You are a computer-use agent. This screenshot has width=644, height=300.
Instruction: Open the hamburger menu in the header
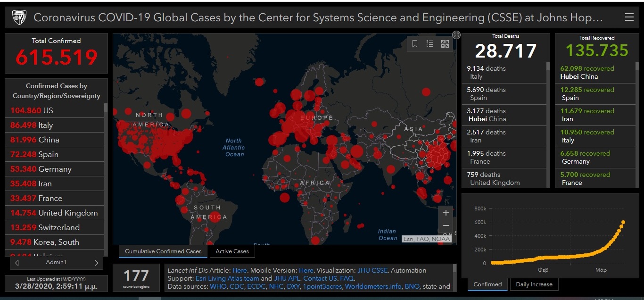pos(629,17)
